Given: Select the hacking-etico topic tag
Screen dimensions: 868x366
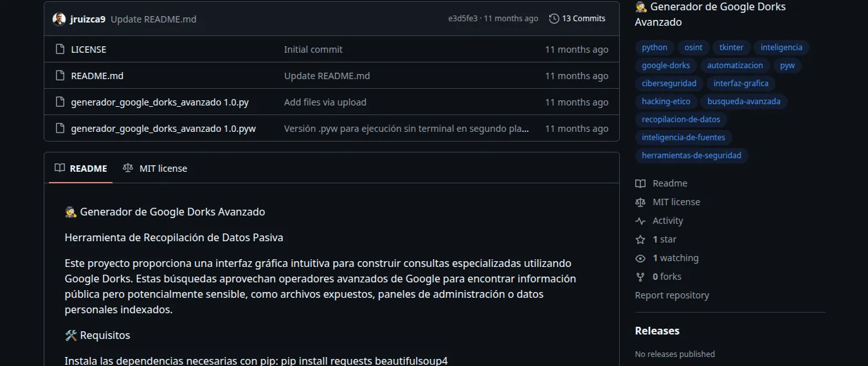Looking at the screenshot, I should [x=665, y=102].
